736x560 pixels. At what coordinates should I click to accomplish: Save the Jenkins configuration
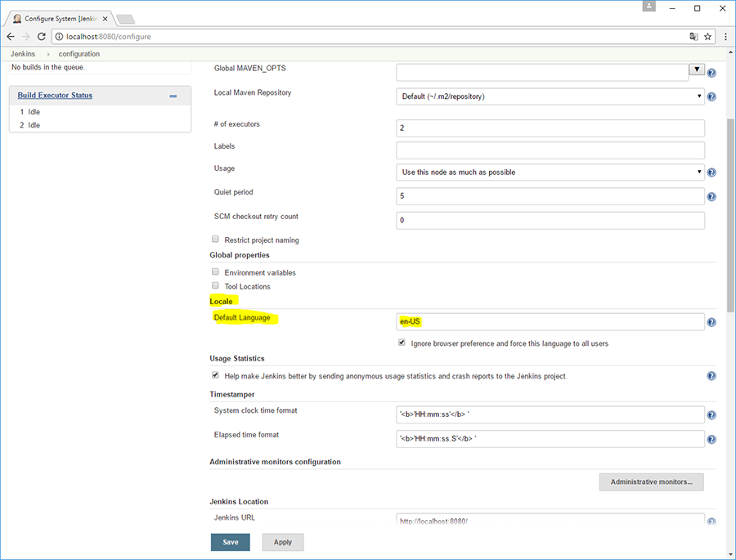click(231, 542)
